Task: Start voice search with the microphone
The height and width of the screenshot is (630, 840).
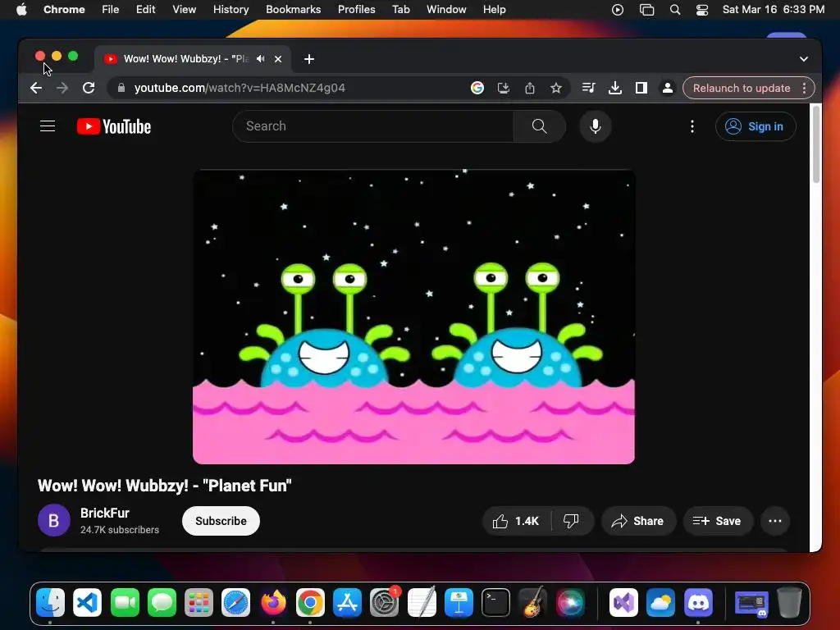Action: click(x=596, y=126)
